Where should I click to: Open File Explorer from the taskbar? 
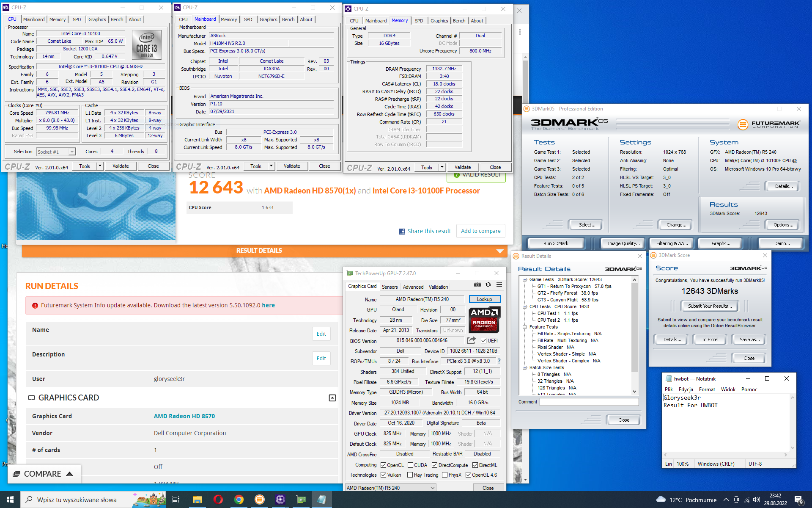point(197,500)
